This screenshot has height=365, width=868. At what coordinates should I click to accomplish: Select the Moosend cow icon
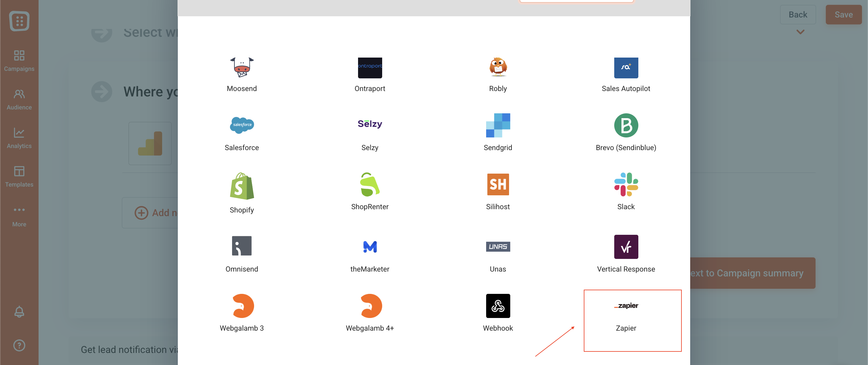[x=242, y=68]
